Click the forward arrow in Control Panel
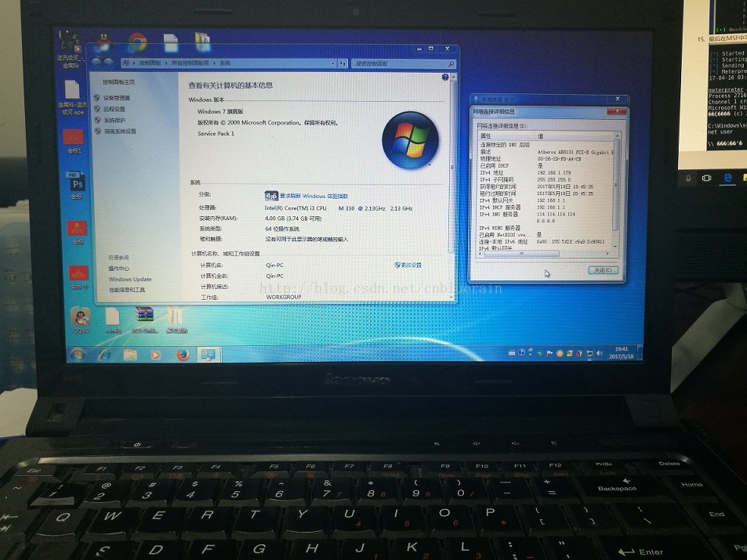Screen dimensions: 747x560 tap(109, 63)
